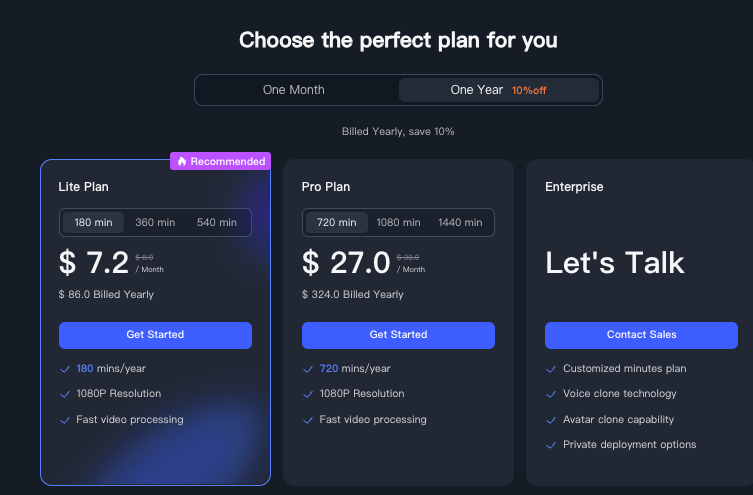This screenshot has width=753, height=495.
Task: Click the flame icon on Recommended badge
Action: click(x=182, y=161)
